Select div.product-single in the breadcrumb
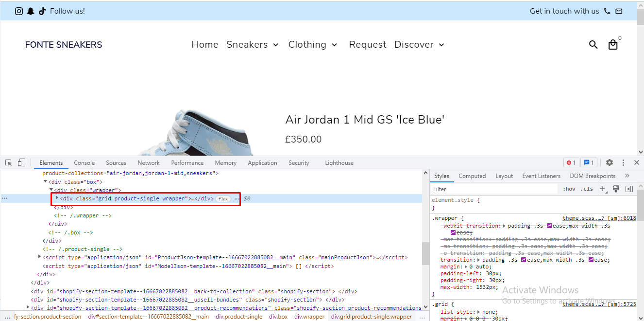 tap(239, 317)
